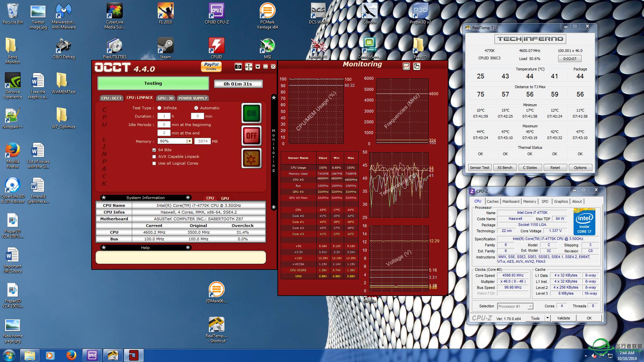Viewport: 644px width, 362px height.
Task: Click round arrow icon below Monitoring bar
Action: 274,207
